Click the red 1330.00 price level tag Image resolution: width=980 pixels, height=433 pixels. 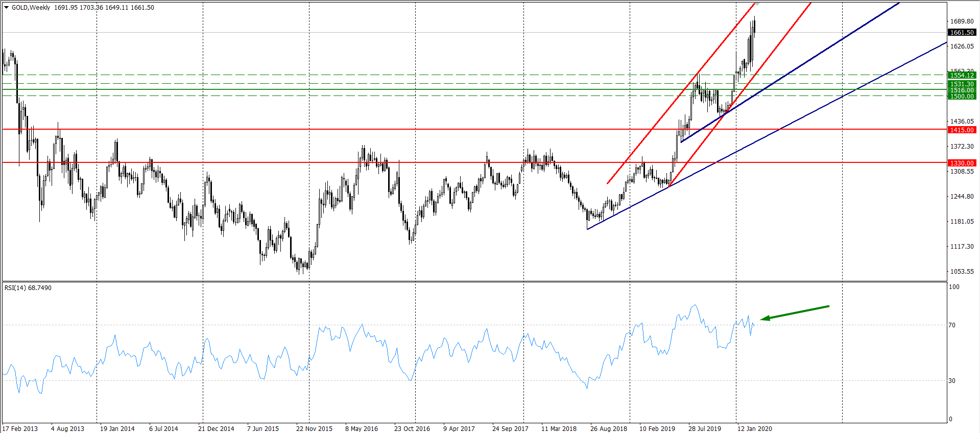(962, 163)
